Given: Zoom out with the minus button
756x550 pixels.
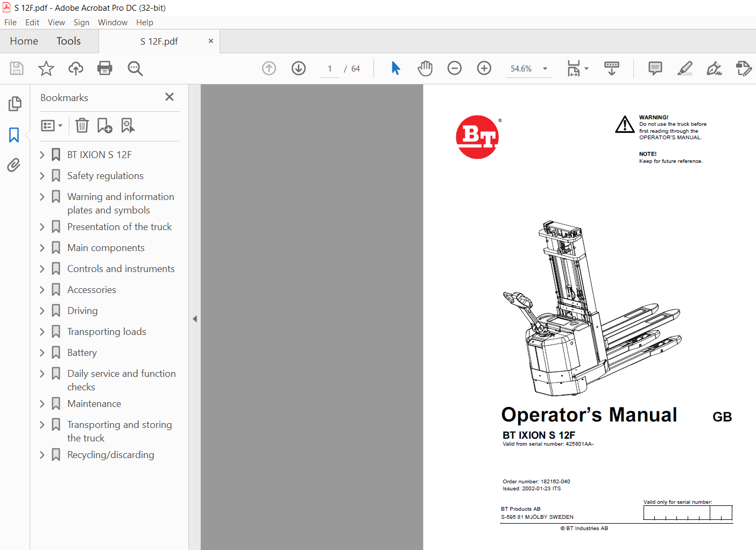Looking at the screenshot, I should tap(455, 68).
